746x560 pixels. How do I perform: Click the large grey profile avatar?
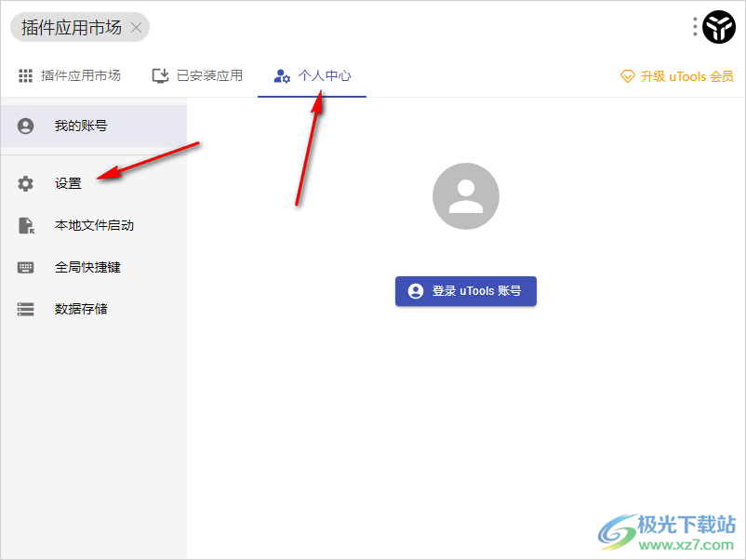(466, 196)
